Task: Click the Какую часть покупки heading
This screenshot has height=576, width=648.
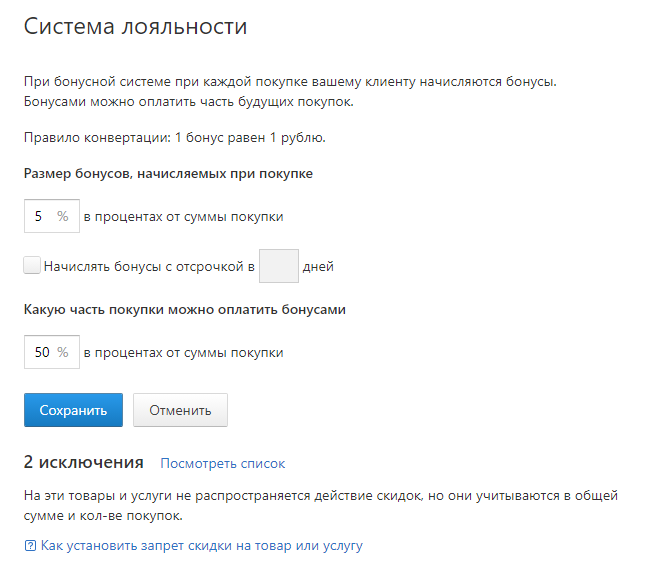Action: [185, 309]
